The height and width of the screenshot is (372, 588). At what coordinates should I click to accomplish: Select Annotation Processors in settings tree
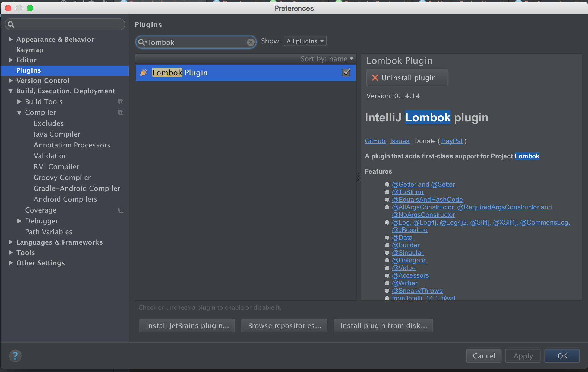point(72,145)
